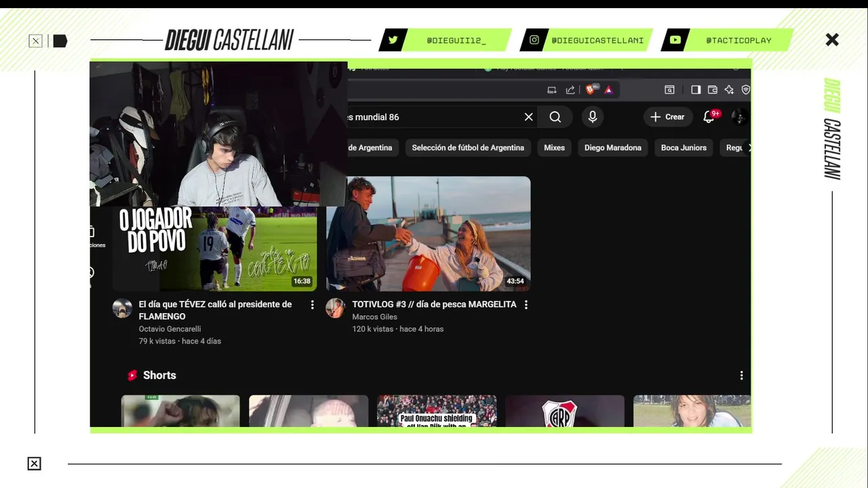Click the large X in overlay top-right
The width and height of the screenshot is (868, 488).
pos(832,40)
